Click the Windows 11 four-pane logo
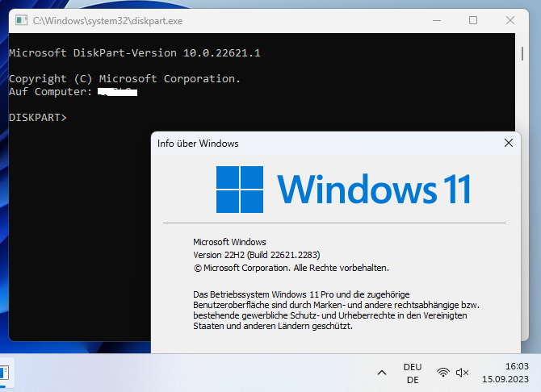This screenshot has height=392, width=541. pyautogui.click(x=240, y=190)
